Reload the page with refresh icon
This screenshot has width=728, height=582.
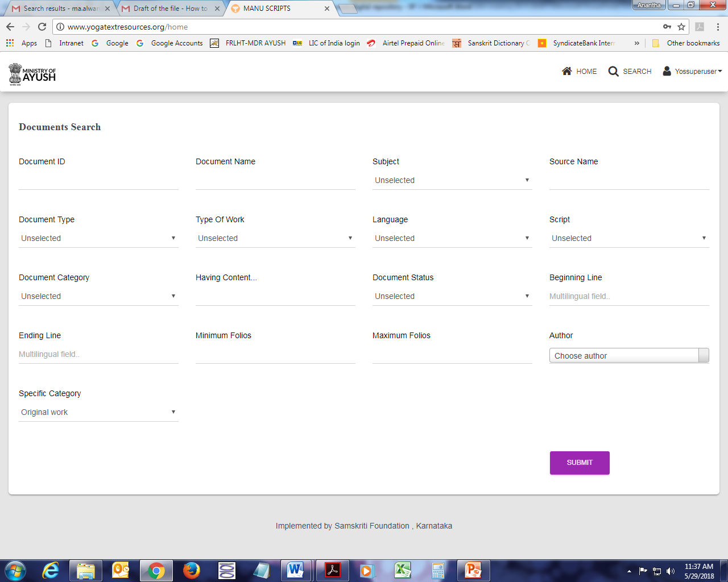coord(42,27)
